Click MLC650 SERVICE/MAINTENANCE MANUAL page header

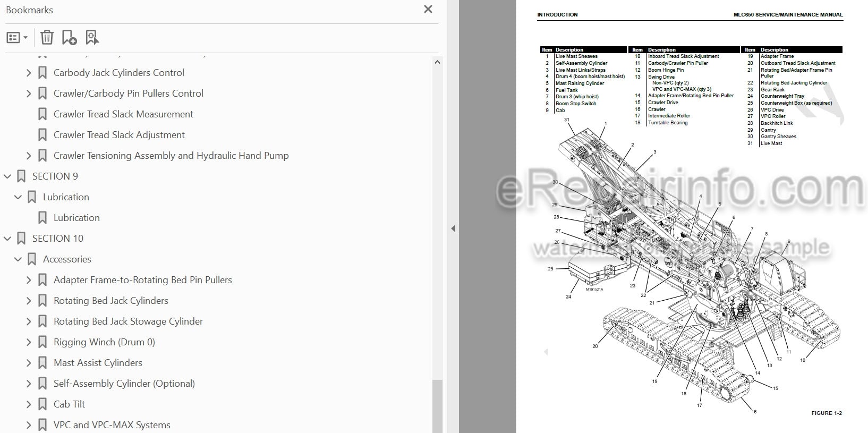788,15
